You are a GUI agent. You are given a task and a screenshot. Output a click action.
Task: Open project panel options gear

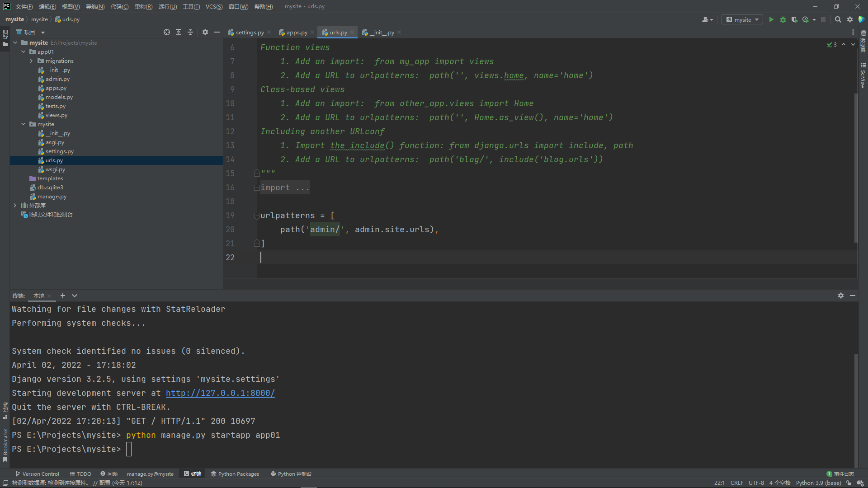coord(205,32)
